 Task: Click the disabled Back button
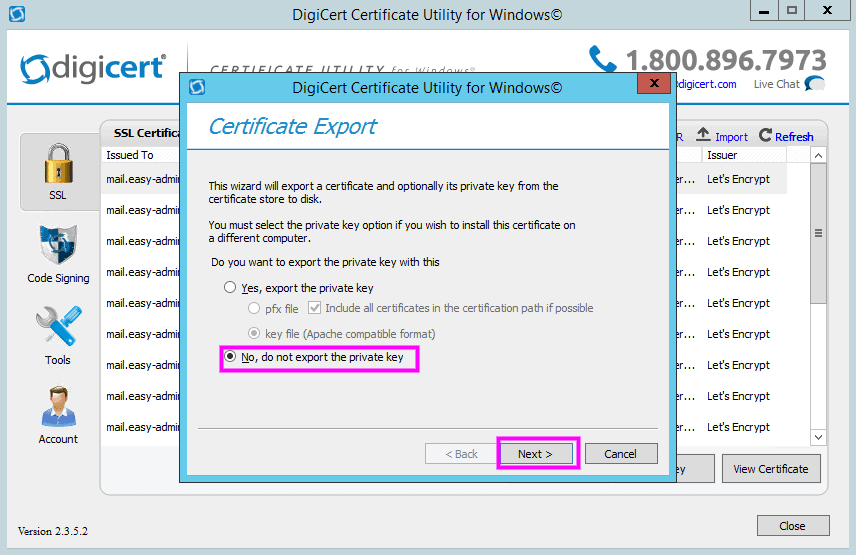pyautogui.click(x=461, y=453)
